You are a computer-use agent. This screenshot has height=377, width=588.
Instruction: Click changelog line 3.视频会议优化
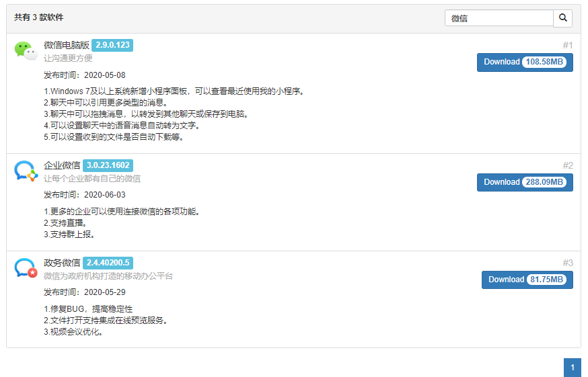tap(73, 332)
